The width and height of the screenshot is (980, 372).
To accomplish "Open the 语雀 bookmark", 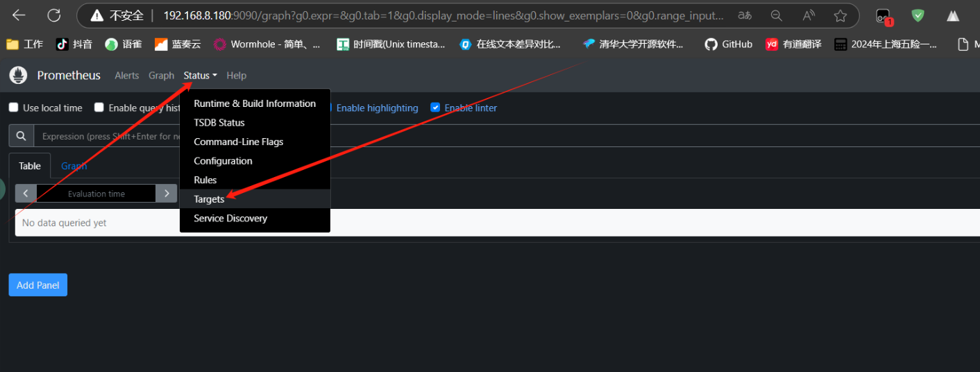I will pyautogui.click(x=124, y=44).
